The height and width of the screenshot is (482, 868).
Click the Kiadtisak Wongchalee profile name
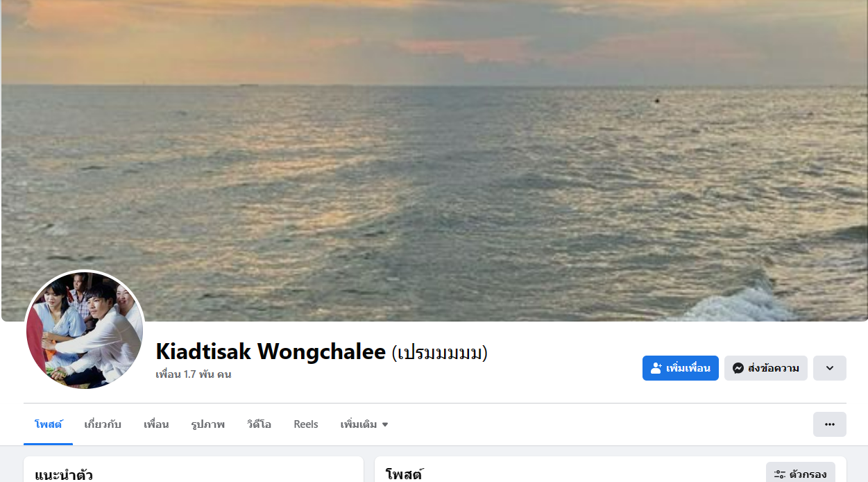point(271,352)
